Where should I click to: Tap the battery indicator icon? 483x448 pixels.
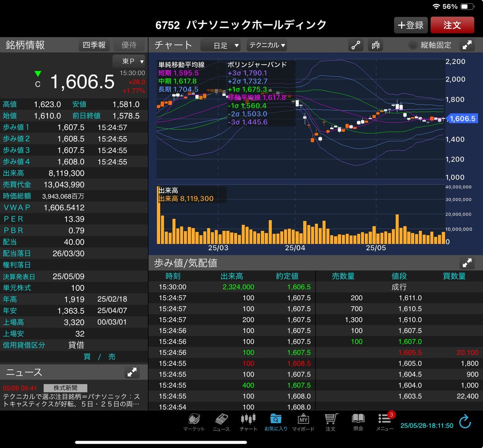tap(467, 7)
